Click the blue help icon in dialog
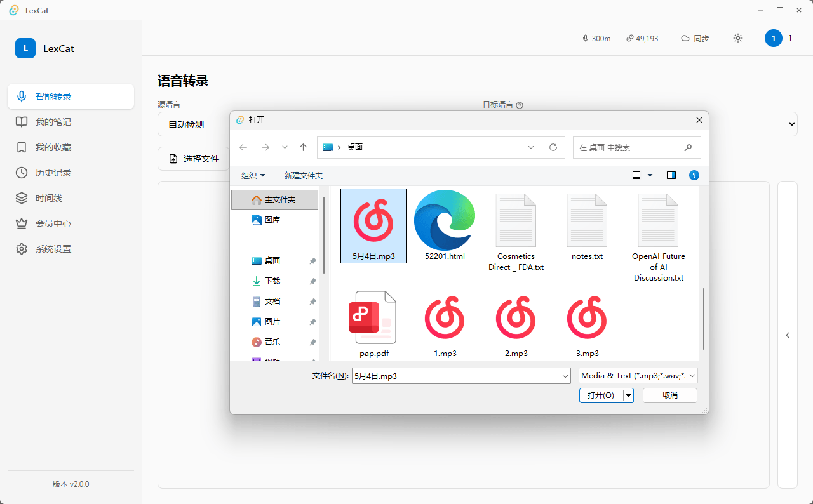Screen dimensions: 813x504 tap(694, 175)
